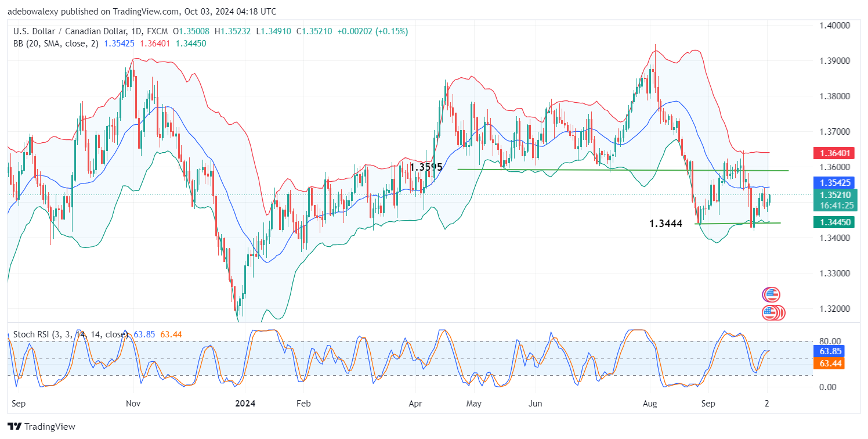Viewport: 868px width, 439px height.
Task: Click the 1.39000 price axis label
Action: pos(836,61)
